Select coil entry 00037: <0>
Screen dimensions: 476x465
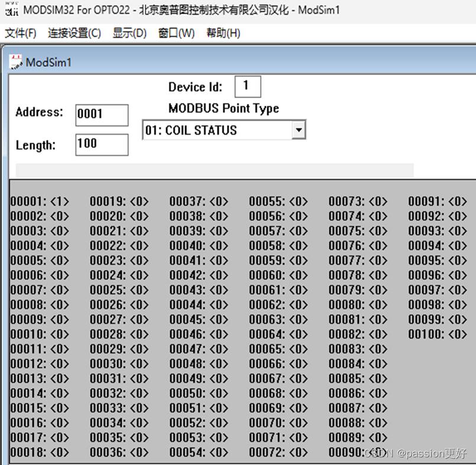point(199,201)
